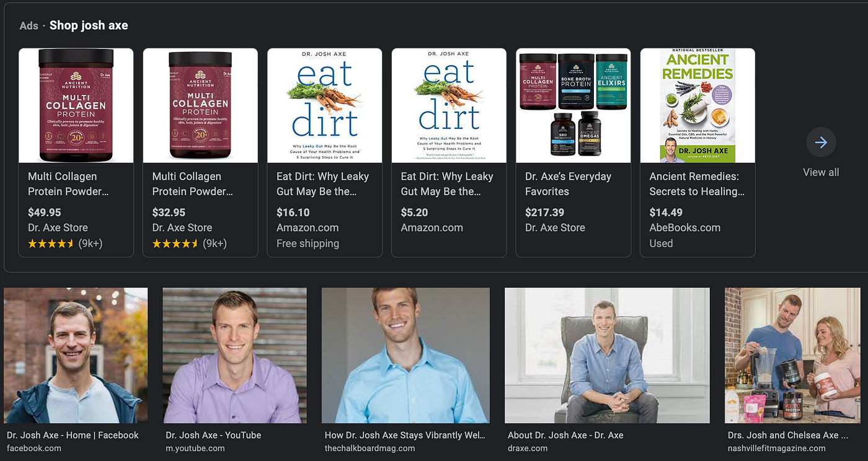Open the $49.95 Multi Collagen Protein product image
This screenshot has width=868, height=461.
click(x=76, y=105)
